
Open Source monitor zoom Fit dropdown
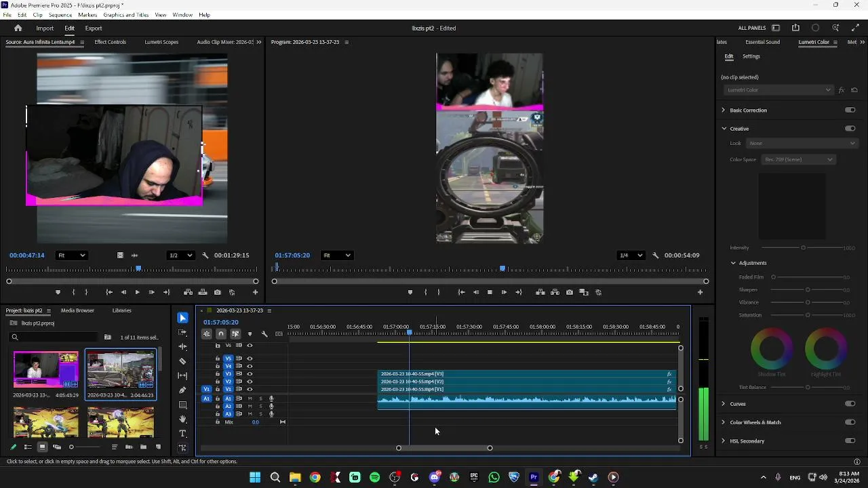coord(71,256)
